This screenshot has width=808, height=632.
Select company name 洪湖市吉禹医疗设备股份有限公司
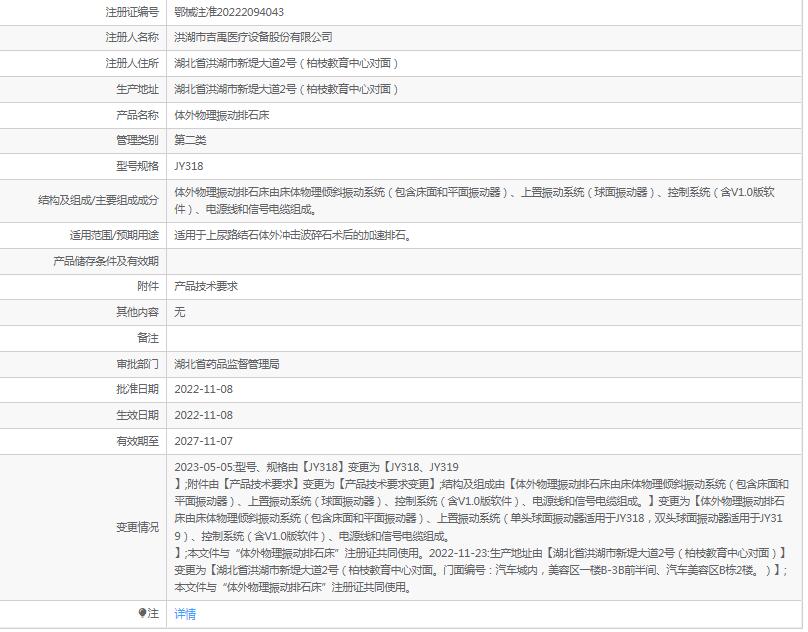point(253,37)
